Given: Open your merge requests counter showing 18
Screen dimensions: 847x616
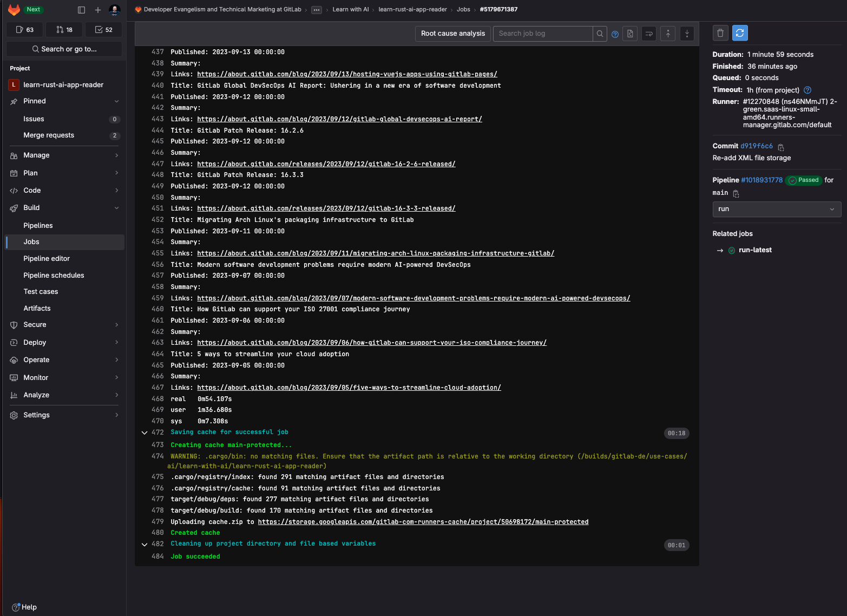Looking at the screenshot, I should [x=64, y=30].
